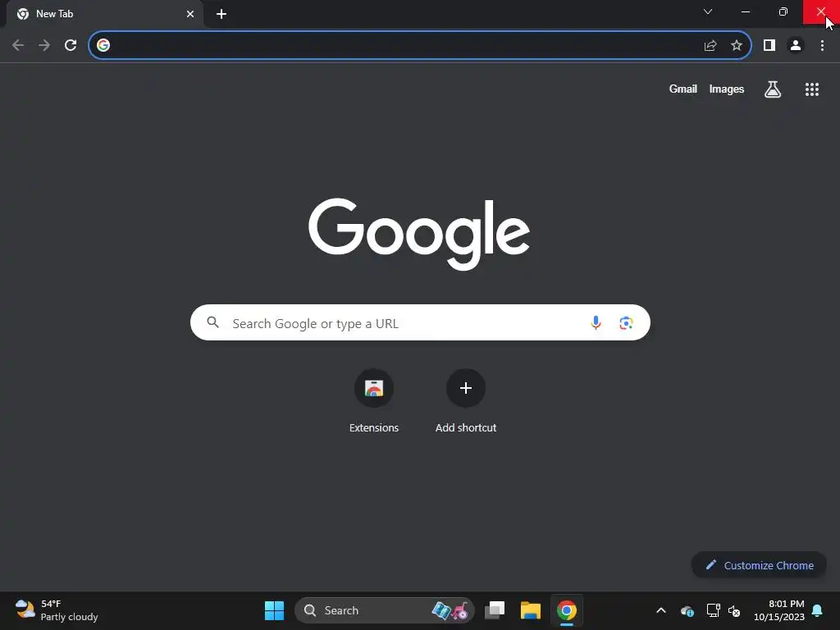Focus the Search Google or type a URL box
840x630 pixels.
[420, 322]
